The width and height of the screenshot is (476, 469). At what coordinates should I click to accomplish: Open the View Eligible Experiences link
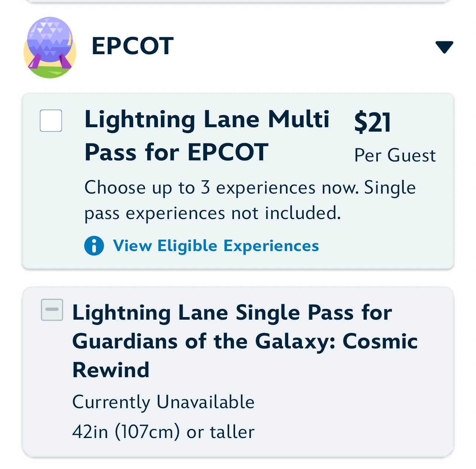(x=216, y=246)
